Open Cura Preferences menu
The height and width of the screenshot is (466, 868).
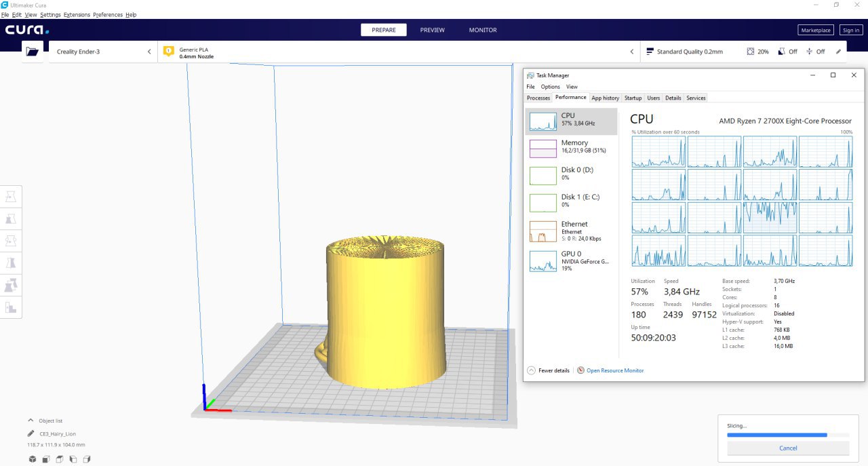108,14
